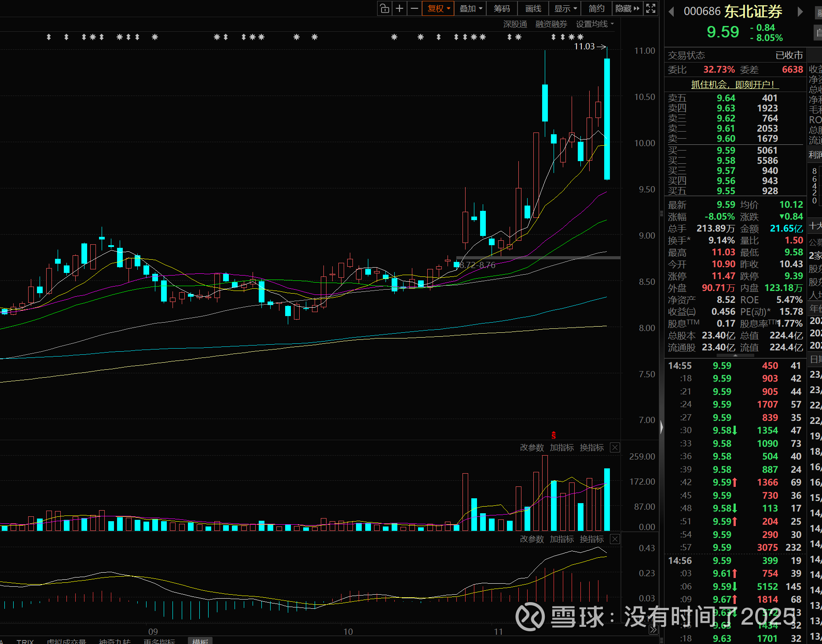Click the 融资融券 tag
This screenshot has width=822, height=644.
[551, 24]
